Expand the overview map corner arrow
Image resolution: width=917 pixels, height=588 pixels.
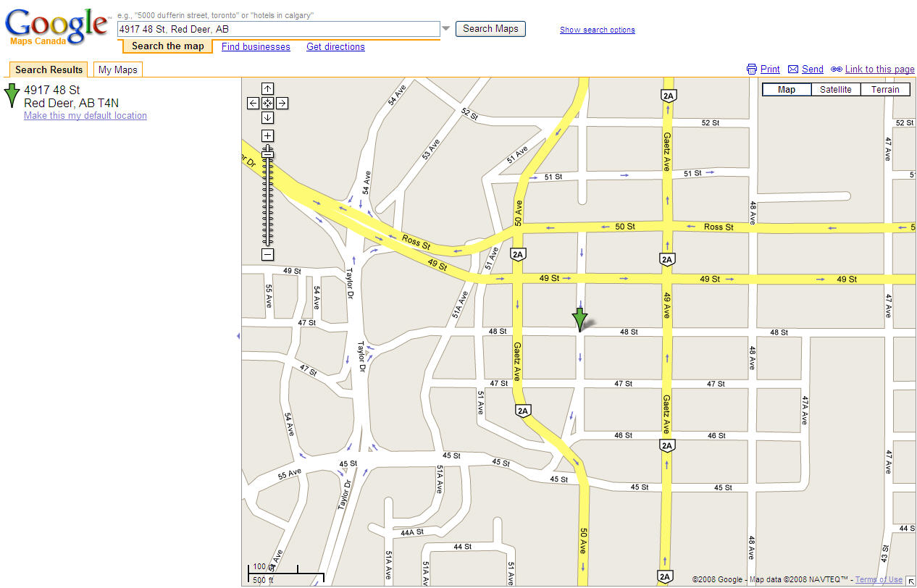click(x=910, y=580)
